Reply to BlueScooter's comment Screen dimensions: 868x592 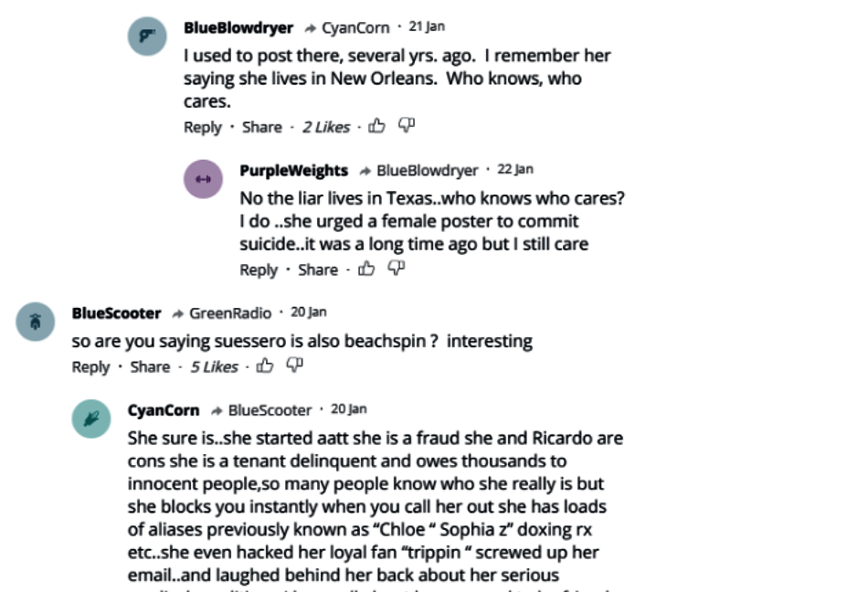tap(90, 367)
